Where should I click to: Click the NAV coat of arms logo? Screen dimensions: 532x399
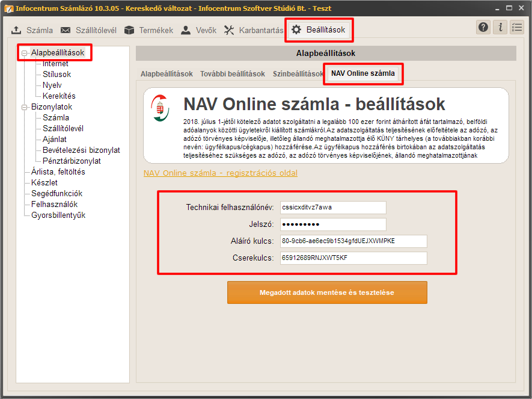160,108
